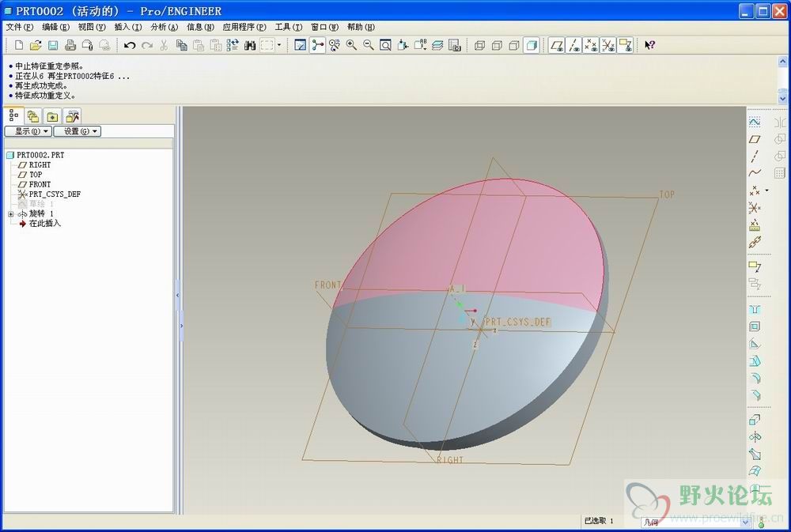Select the Shell tool in right toolbar

pyautogui.click(x=755, y=326)
